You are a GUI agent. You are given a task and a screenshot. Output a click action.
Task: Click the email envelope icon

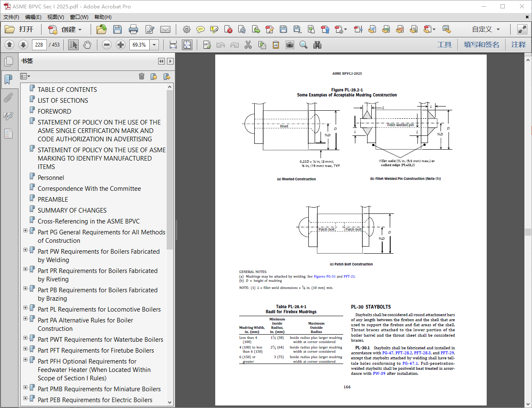[165, 29]
